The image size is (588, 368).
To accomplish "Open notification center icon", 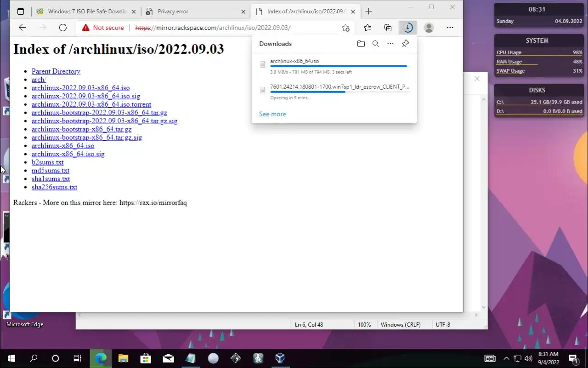I will click(573, 358).
